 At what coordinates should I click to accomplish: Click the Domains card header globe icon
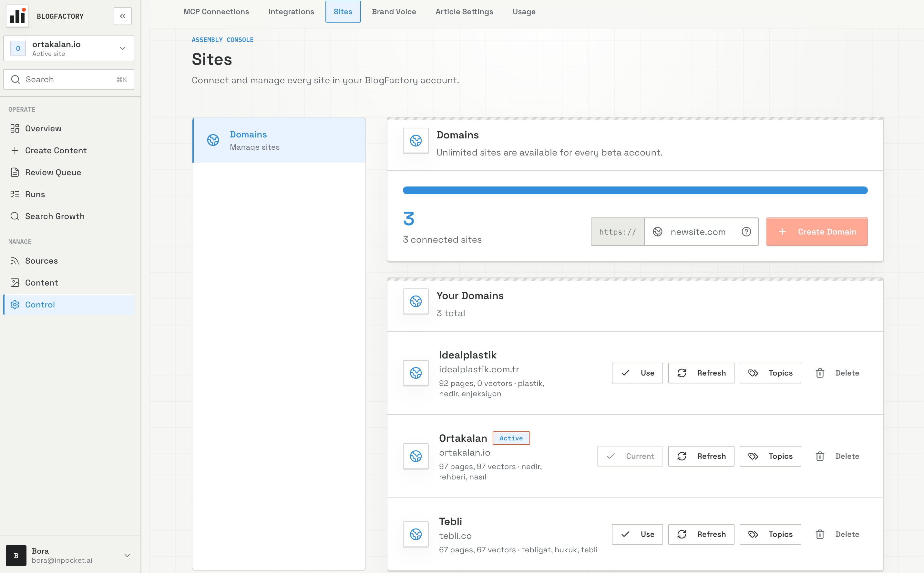(x=416, y=141)
